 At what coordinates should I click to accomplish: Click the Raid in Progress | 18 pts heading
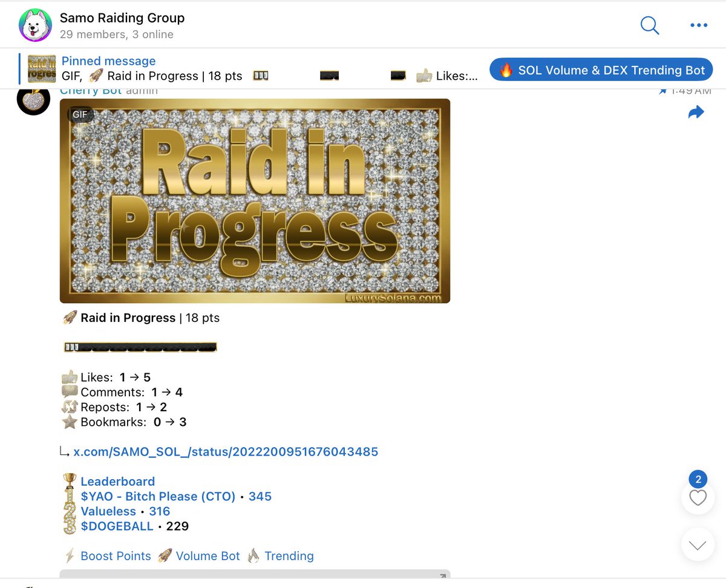[141, 318]
